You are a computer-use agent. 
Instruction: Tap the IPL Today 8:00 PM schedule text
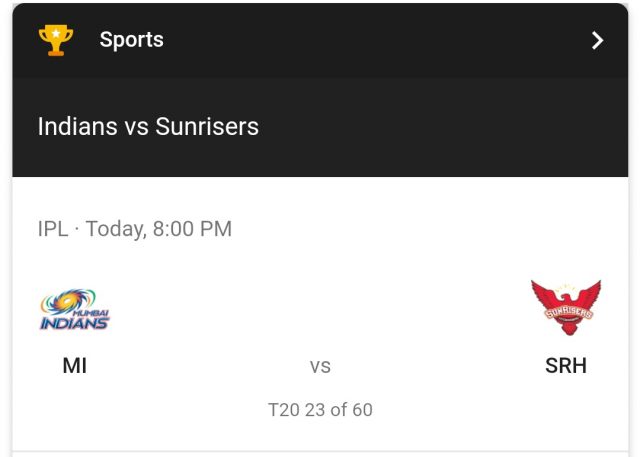click(135, 228)
